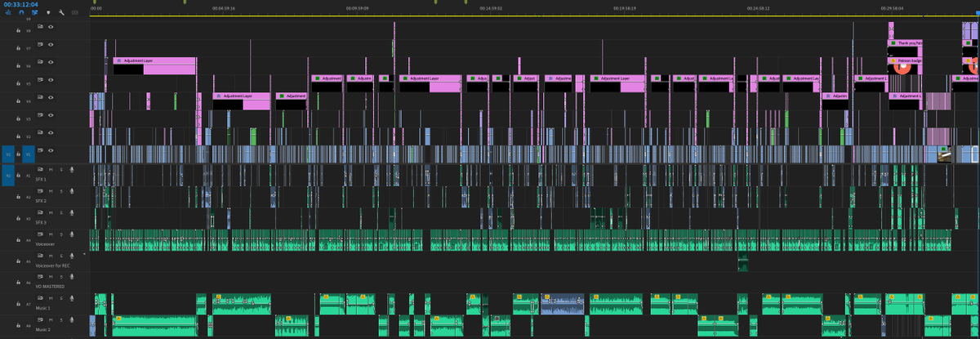Mute the SFX 1 track

[51, 170]
